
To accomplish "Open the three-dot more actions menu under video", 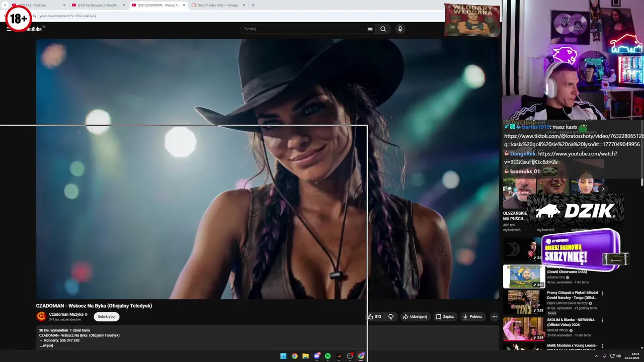I will (494, 317).
